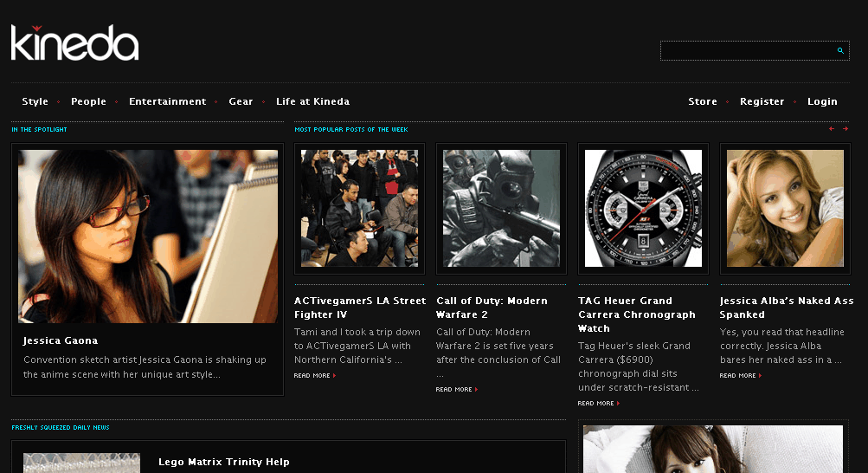Open the Call of Duty soldier thumbnail
Image resolution: width=868 pixels, height=473 pixels.
(x=502, y=209)
